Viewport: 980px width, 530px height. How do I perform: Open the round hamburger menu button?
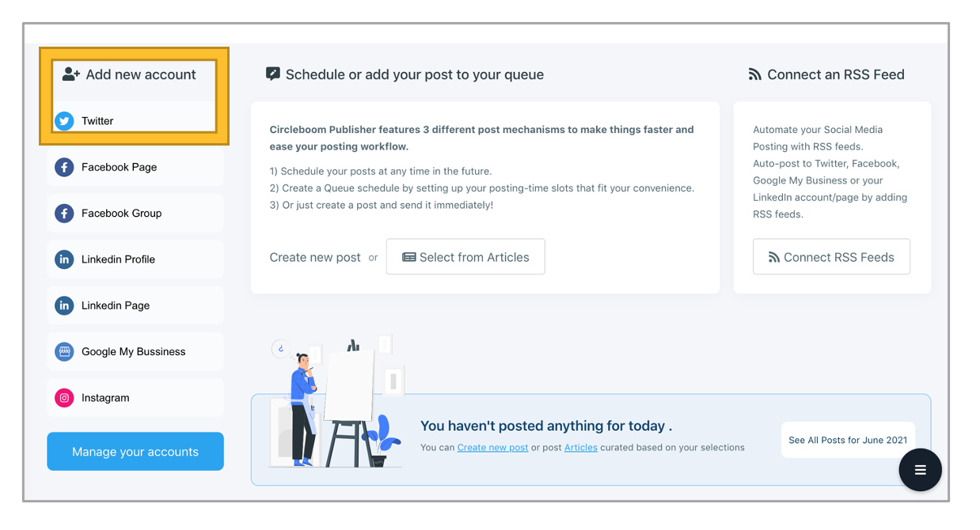coord(920,470)
